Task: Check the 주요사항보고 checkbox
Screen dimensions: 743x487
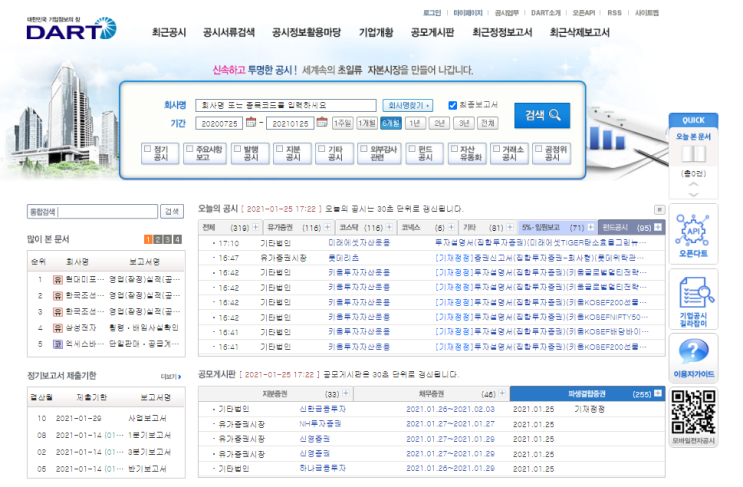Action: (x=190, y=149)
